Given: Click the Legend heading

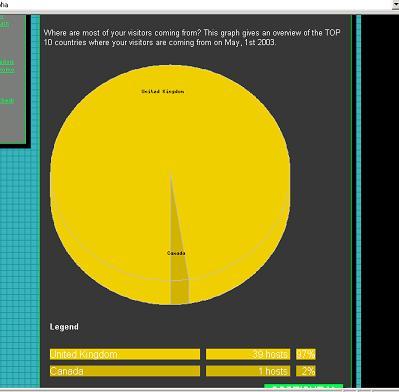Looking at the screenshot, I should click(64, 327).
